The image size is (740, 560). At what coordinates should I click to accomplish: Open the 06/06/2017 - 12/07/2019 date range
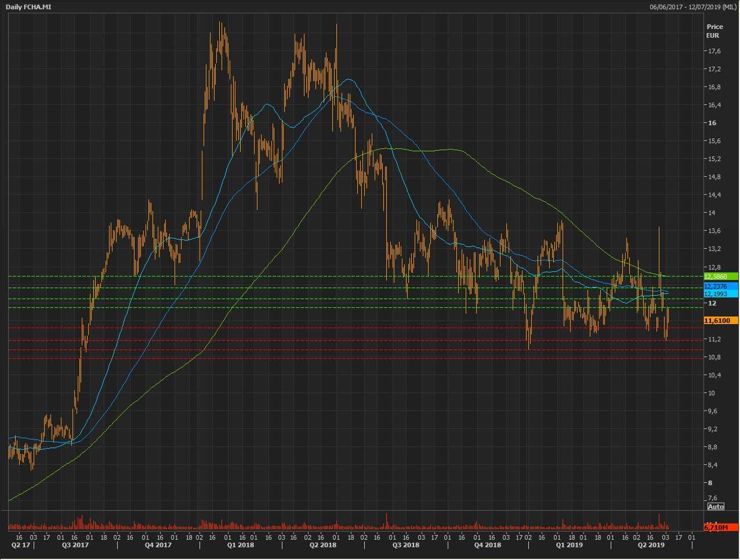[x=693, y=7]
